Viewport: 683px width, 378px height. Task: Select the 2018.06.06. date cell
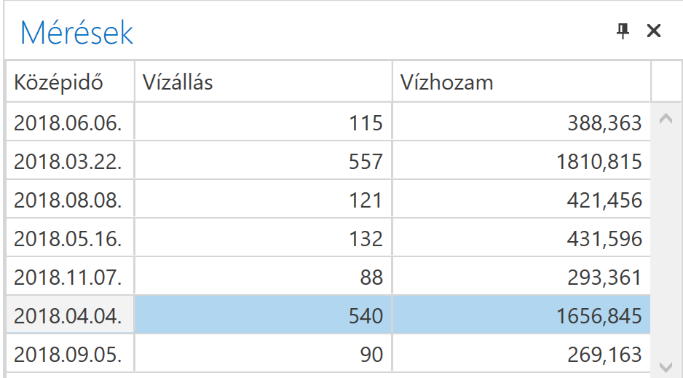click(70, 122)
